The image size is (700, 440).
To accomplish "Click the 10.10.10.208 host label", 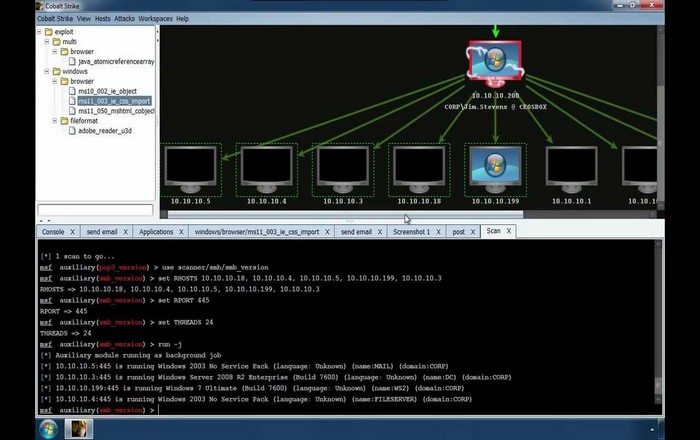I will pyautogui.click(x=495, y=95).
